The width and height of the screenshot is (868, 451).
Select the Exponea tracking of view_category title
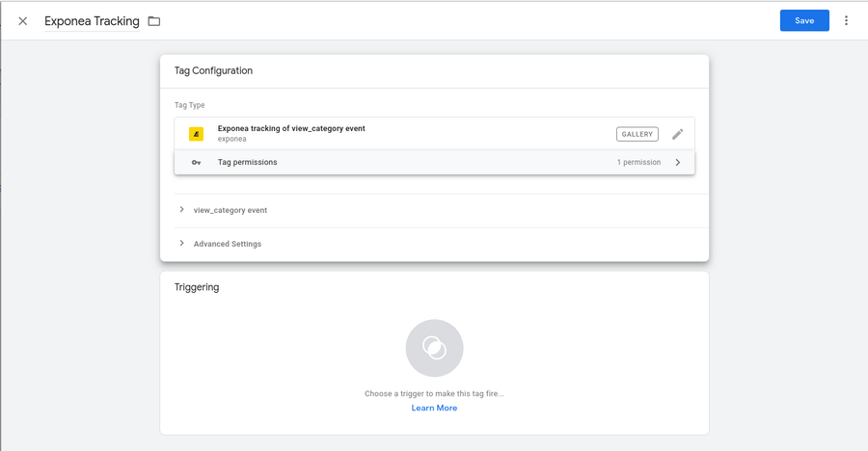tap(291, 128)
